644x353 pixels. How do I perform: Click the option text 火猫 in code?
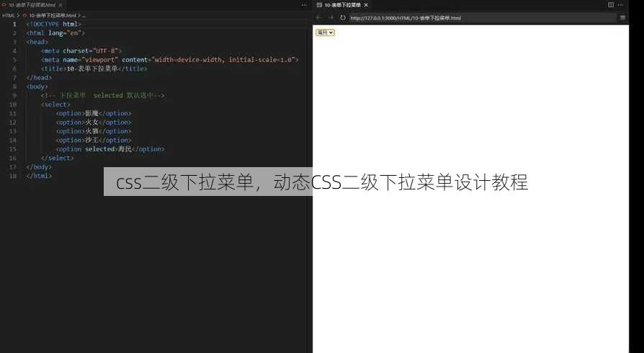[91, 131]
